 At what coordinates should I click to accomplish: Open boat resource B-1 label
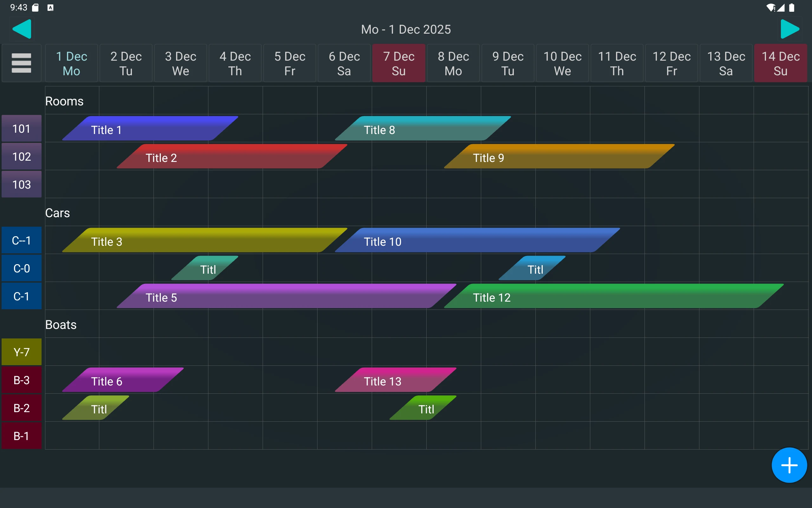tap(22, 436)
